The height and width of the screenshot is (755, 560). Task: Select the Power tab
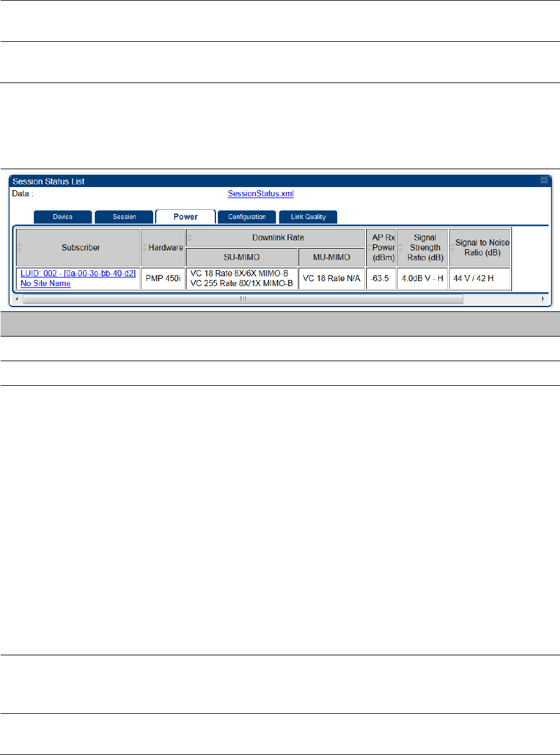(x=185, y=217)
